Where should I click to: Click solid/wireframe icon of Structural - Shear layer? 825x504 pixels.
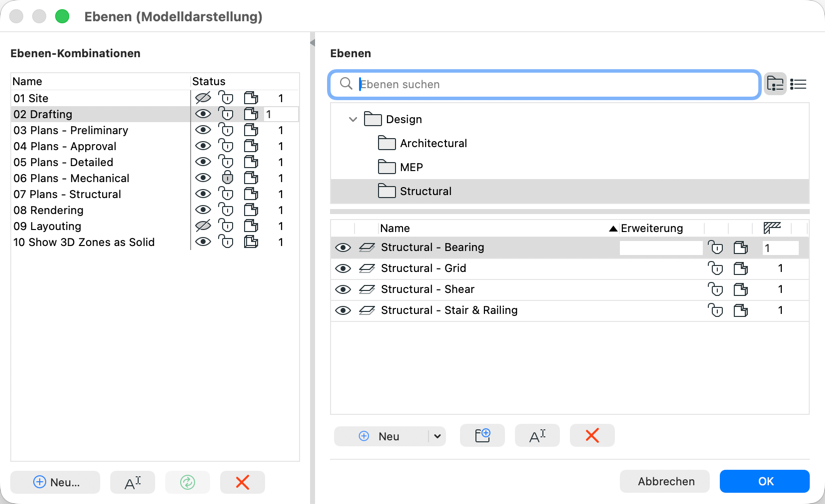[x=741, y=289]
